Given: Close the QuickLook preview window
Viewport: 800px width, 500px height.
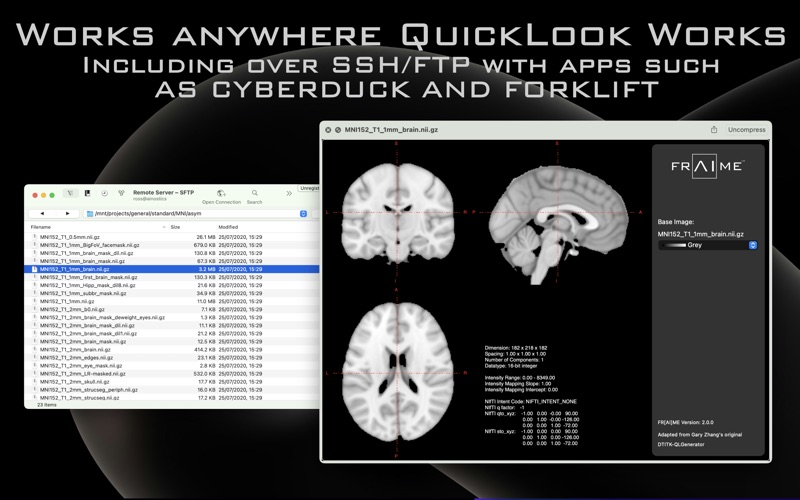Looking at the screenshot, I should [x=328, y=130].
